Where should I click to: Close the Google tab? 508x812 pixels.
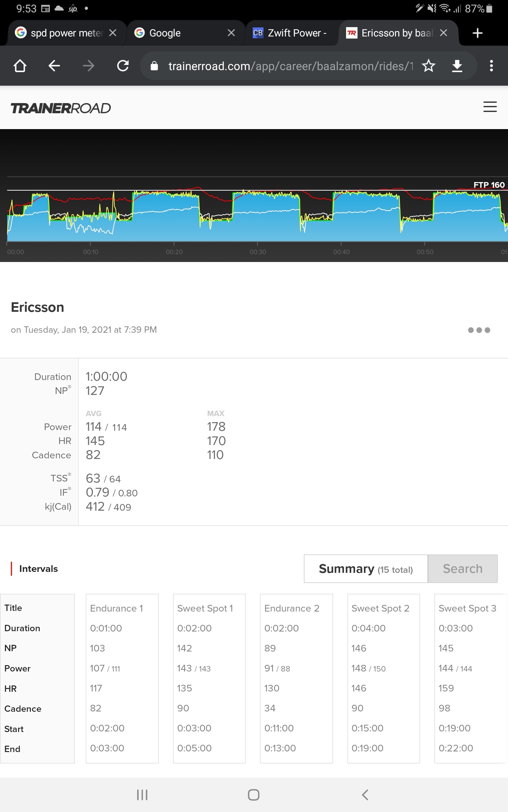tap(231, 33)
